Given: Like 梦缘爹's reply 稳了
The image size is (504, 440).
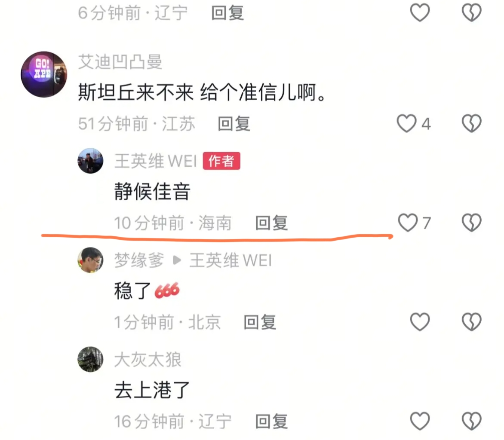Looking at the screenshot, I should pos(420,322).
